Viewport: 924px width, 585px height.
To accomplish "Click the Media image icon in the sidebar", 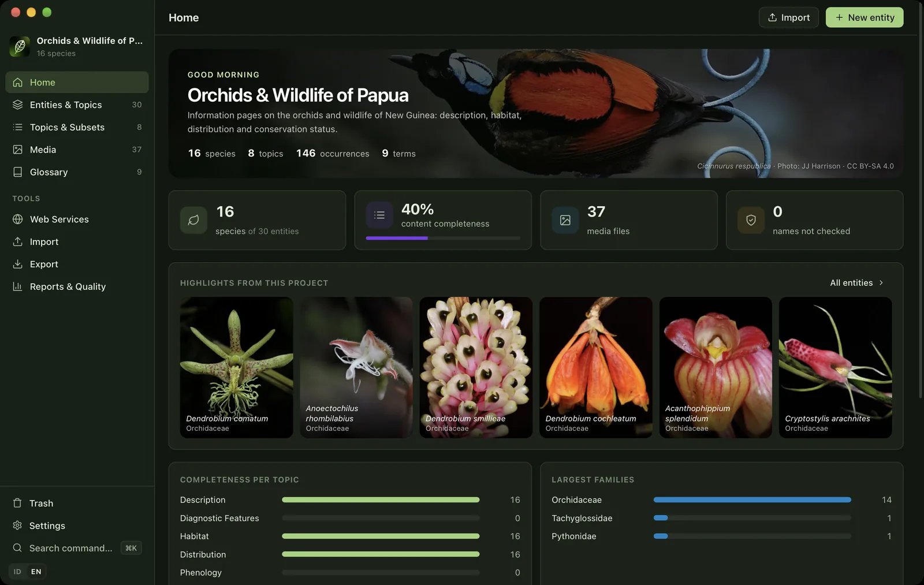I will click(x=18, y=150).
